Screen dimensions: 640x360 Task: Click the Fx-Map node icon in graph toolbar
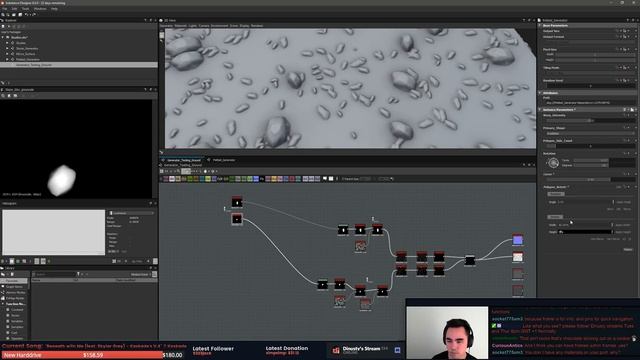(262, 179)
